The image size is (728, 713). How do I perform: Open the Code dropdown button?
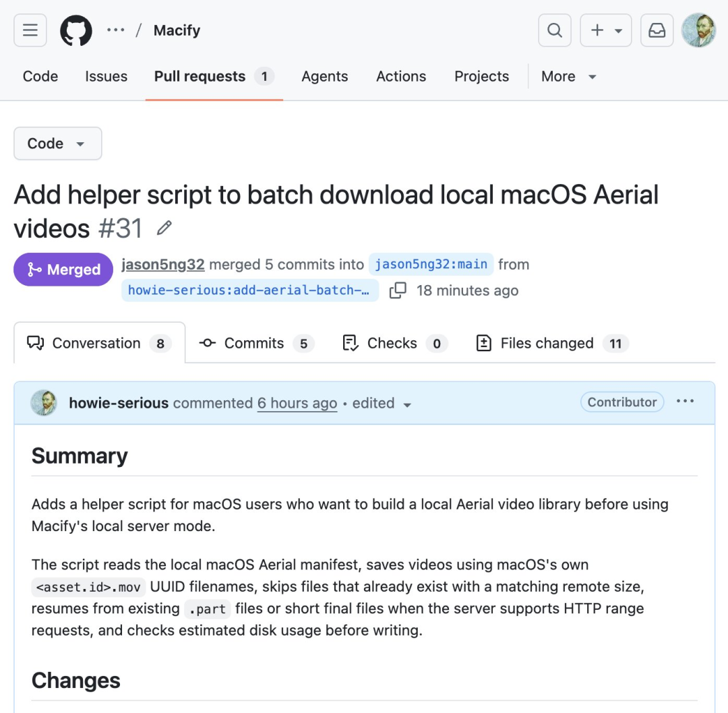click(57, 144)
